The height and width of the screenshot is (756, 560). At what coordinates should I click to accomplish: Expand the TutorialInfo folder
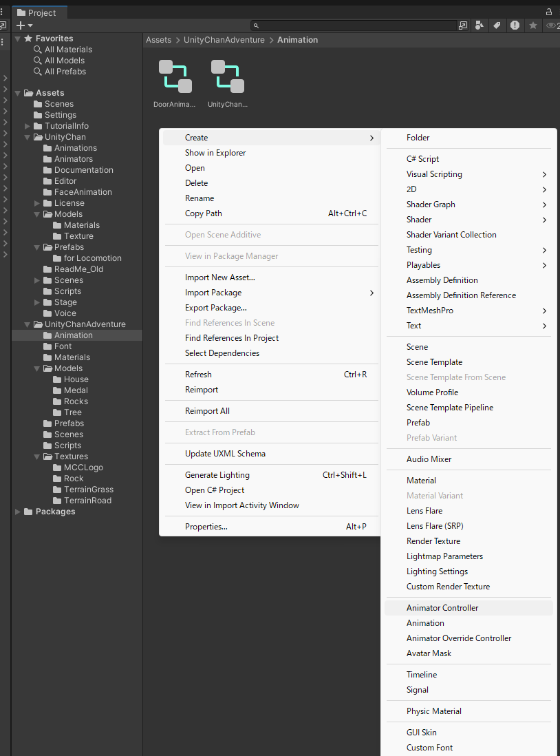[28, 126]
